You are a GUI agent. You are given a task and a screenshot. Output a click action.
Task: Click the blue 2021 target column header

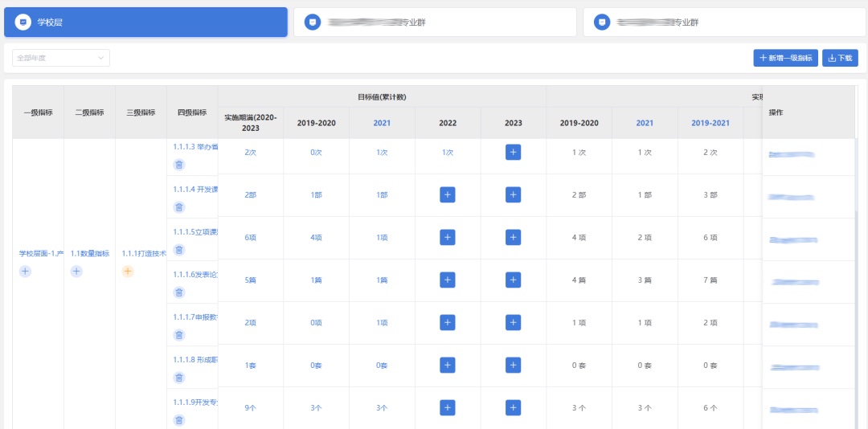382,123
